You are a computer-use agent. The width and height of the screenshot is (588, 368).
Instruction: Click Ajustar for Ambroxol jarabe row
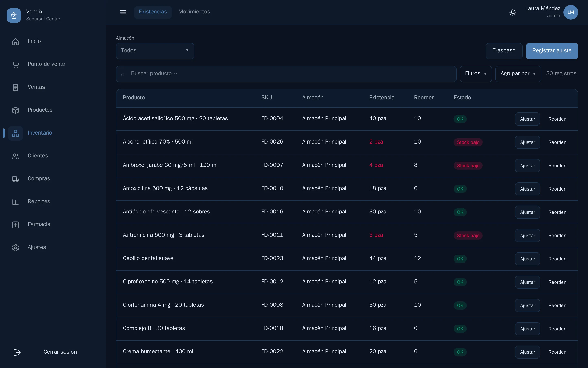527,166
